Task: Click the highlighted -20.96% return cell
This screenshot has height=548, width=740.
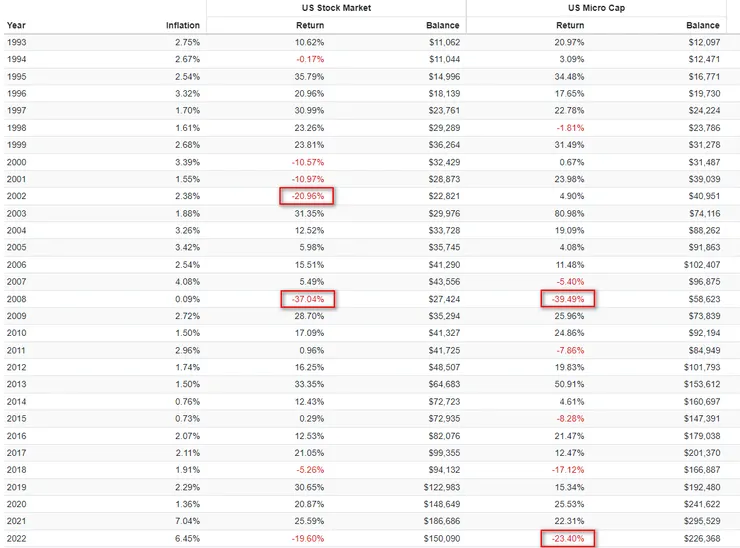Action: point(307,196)
